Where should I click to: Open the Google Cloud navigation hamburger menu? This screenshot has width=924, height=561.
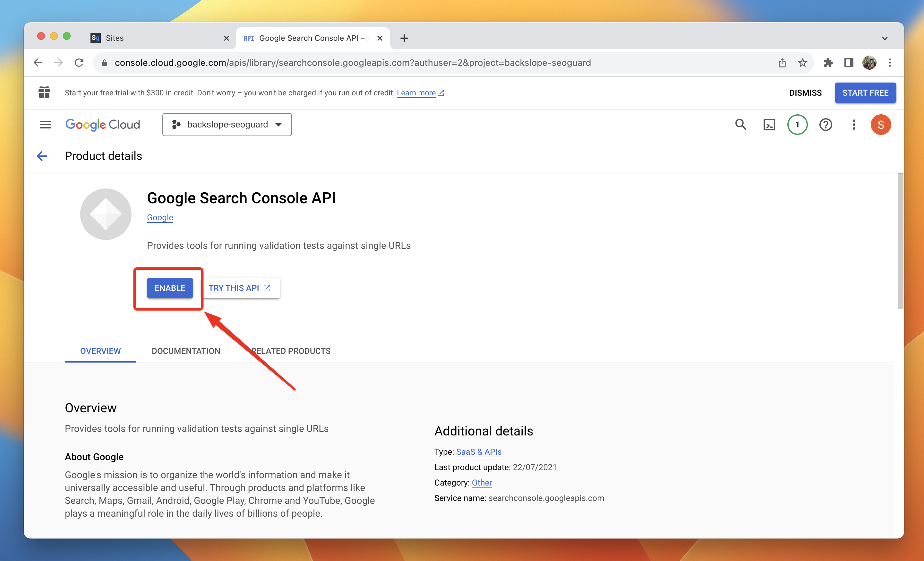tap(45, 125)
